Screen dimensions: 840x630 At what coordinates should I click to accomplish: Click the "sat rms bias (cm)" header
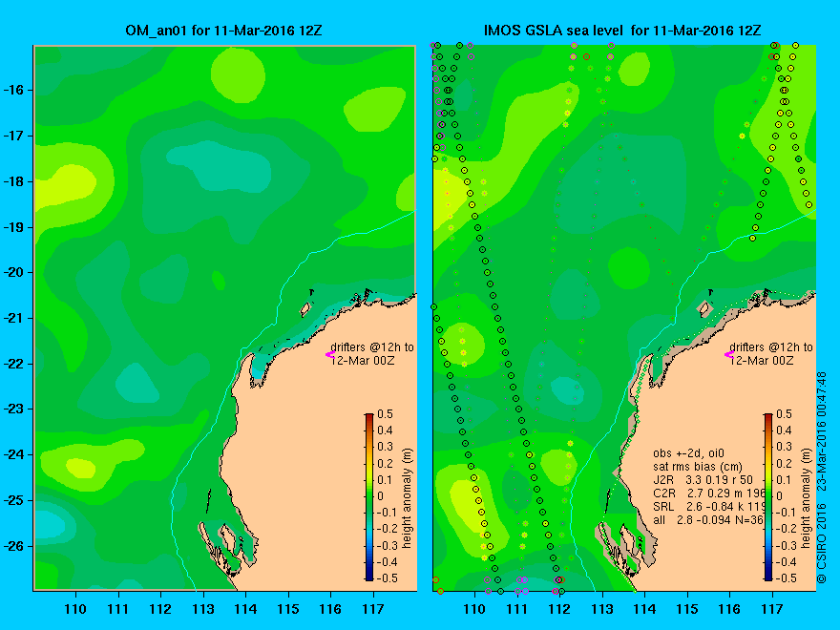tap(698, 467)
